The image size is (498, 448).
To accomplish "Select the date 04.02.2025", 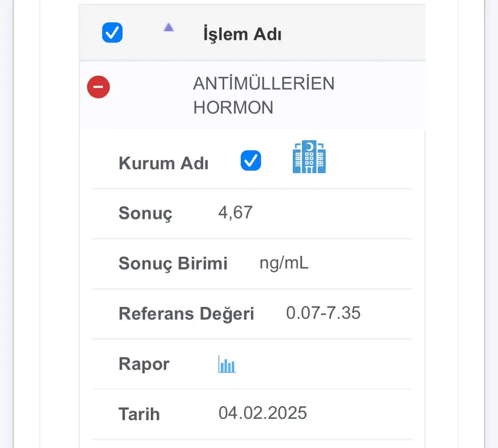I will point(263,413).
